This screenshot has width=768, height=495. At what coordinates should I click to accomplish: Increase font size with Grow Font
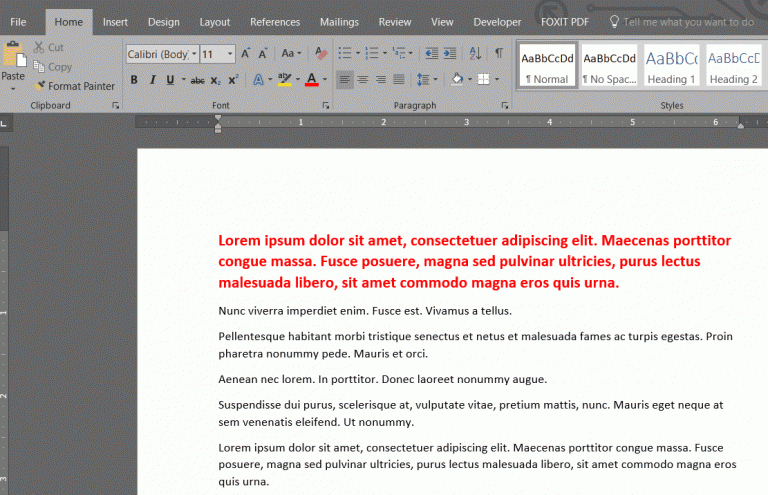point(246,53)
